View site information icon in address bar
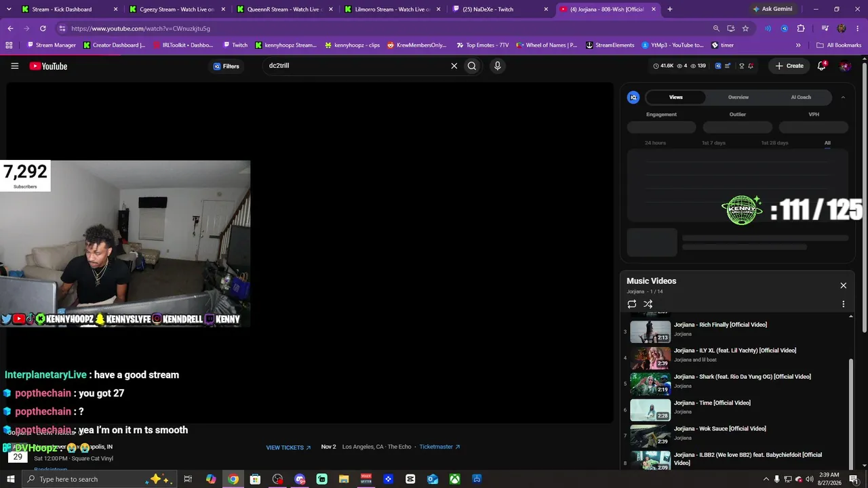Viewport: 868px width, 488px height. (62, 28)
